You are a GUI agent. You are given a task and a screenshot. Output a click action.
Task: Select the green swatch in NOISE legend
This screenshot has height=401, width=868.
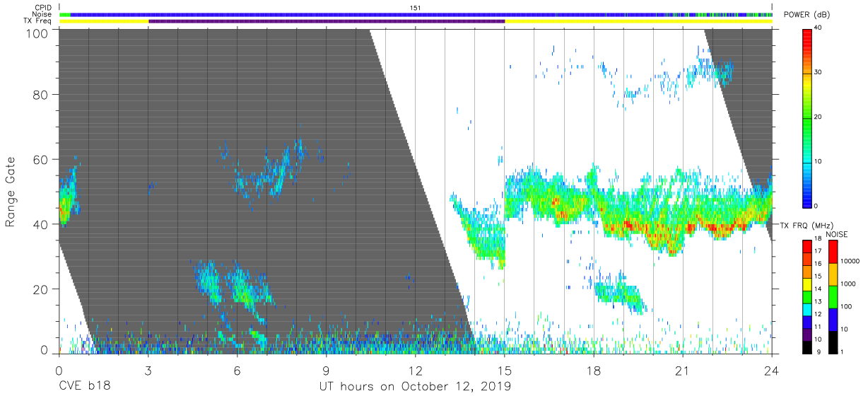(833, 296)
